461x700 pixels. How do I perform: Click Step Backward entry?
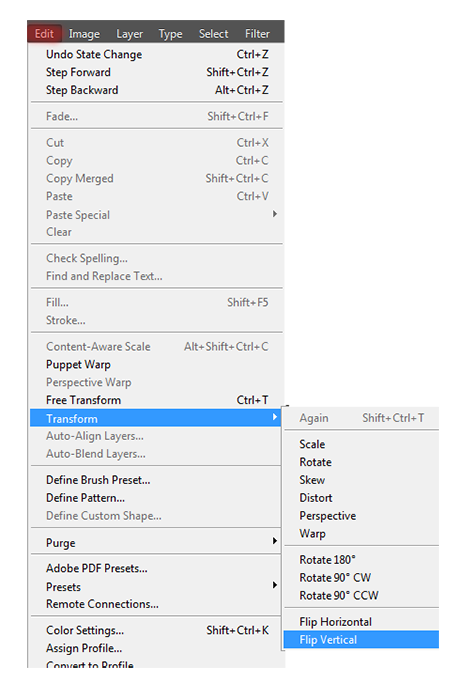[156, 90]
